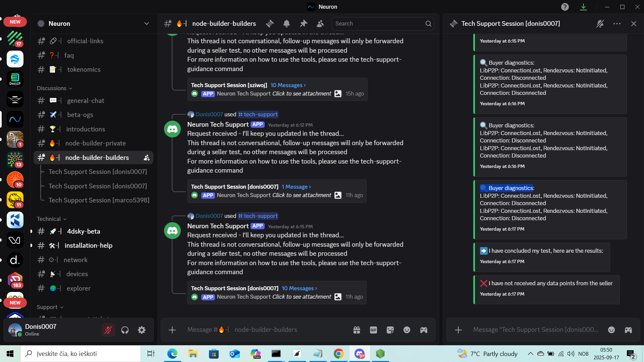Screen dimensions: 644x362
Task: Open apps launcher in thread message bar
Action: [x=628, y=330]
